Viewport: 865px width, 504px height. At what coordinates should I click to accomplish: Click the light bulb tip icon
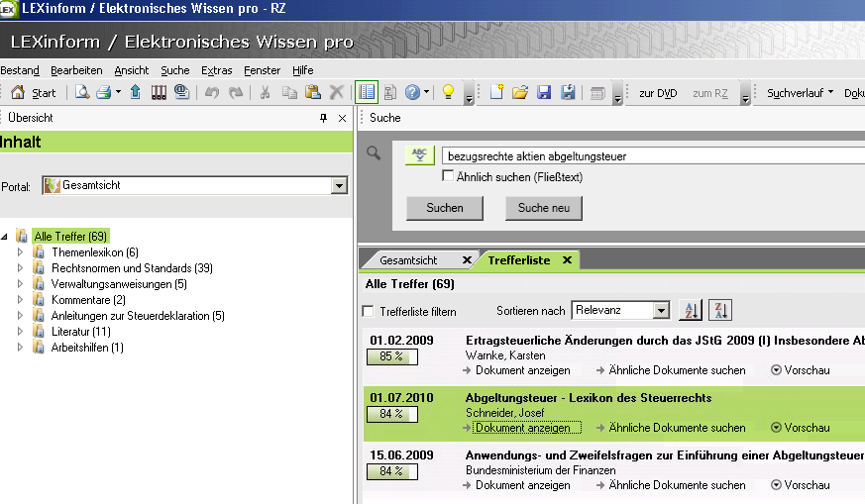[x=448, y=92]
